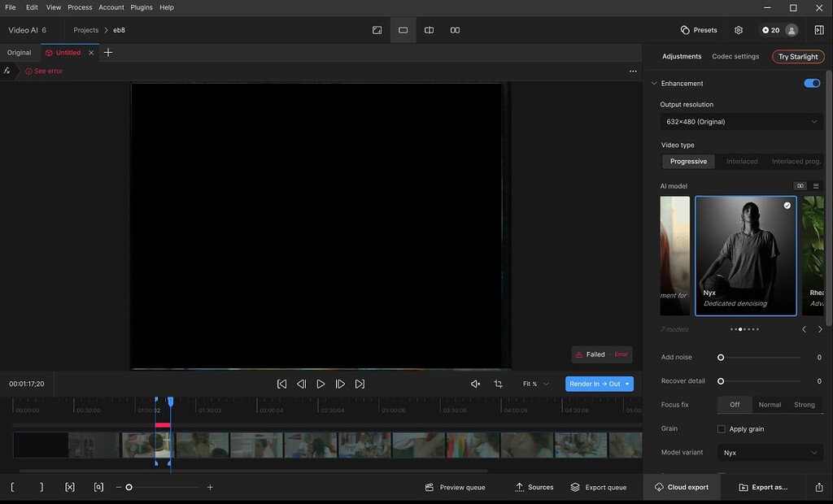
Task: Click the add new tab plus icon
Action: click(108, 52)
